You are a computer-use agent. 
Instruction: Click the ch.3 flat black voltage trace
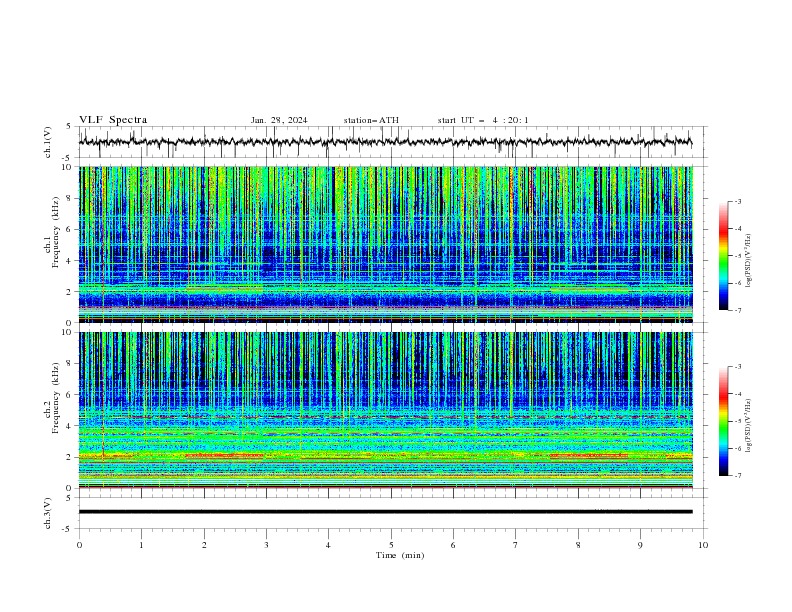(x=385, y=512)
